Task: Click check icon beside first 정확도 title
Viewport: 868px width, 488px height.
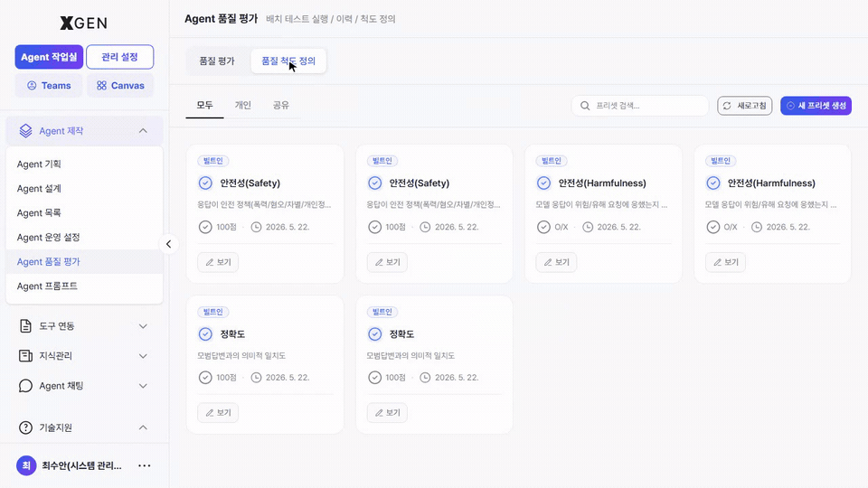Action: [205, 334]
